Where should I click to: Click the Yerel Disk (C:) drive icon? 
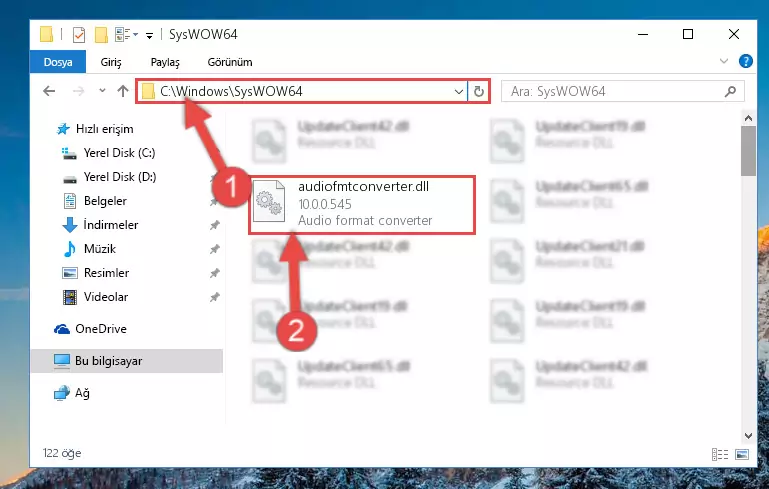(69, 154)
